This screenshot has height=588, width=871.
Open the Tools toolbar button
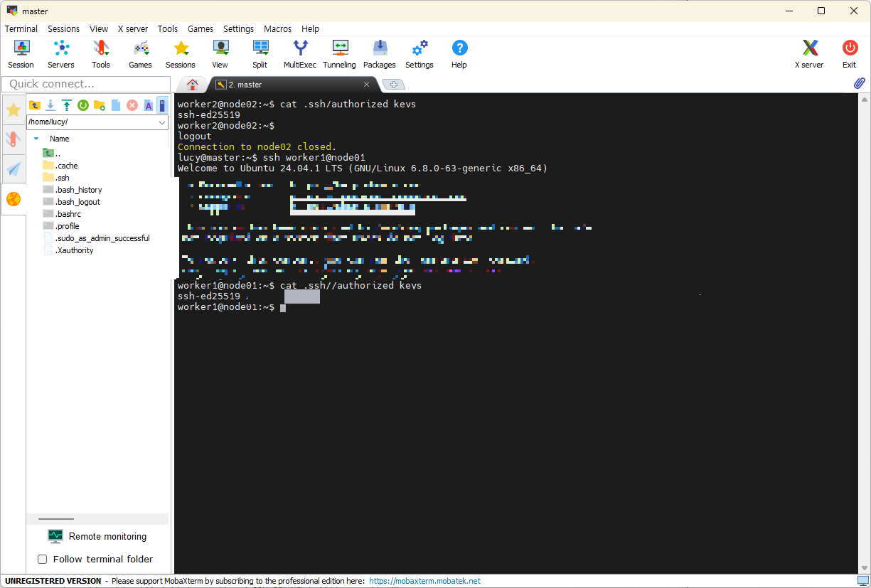tap(101, 55)
